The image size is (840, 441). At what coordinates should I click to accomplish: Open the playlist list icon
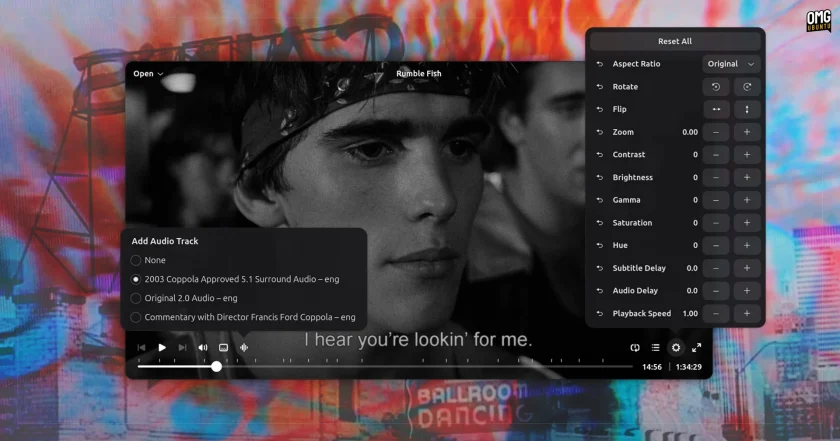(655, 348)
